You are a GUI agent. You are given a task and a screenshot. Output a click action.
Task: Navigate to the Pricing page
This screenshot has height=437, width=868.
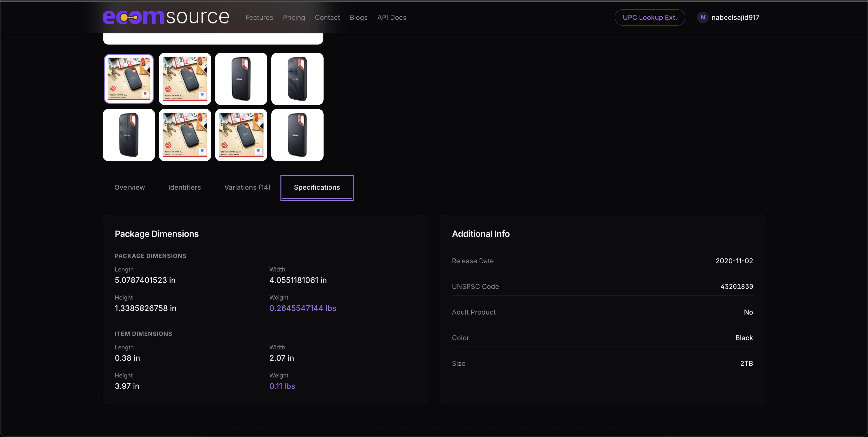coord(294,17)
